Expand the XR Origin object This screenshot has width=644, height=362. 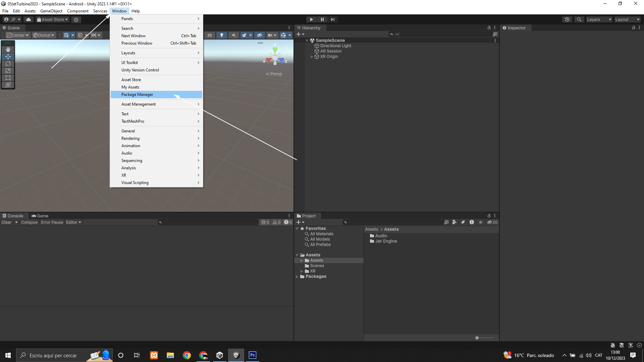tap(312, 57)
